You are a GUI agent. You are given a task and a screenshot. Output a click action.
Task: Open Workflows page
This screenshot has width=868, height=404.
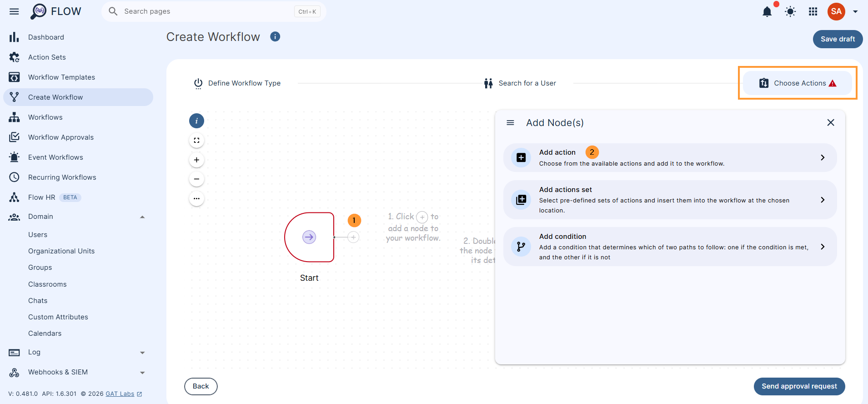(x=78, y=117)
